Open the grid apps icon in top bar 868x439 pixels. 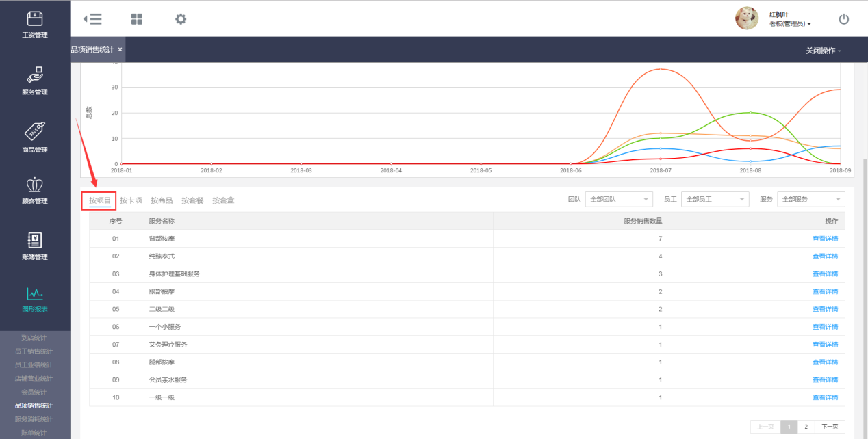pyautogui.click(x=137, y=19)
